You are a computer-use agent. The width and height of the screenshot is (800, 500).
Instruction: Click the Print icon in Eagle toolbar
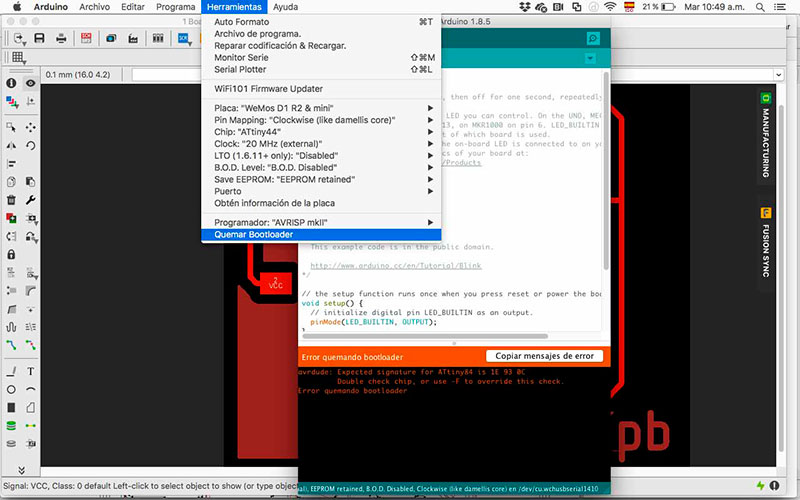click(x=61, y=38)
